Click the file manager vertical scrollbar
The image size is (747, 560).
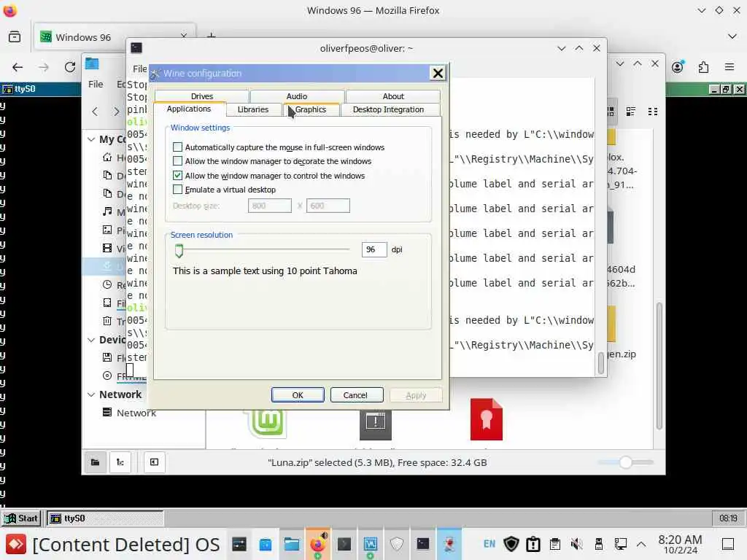659,366
